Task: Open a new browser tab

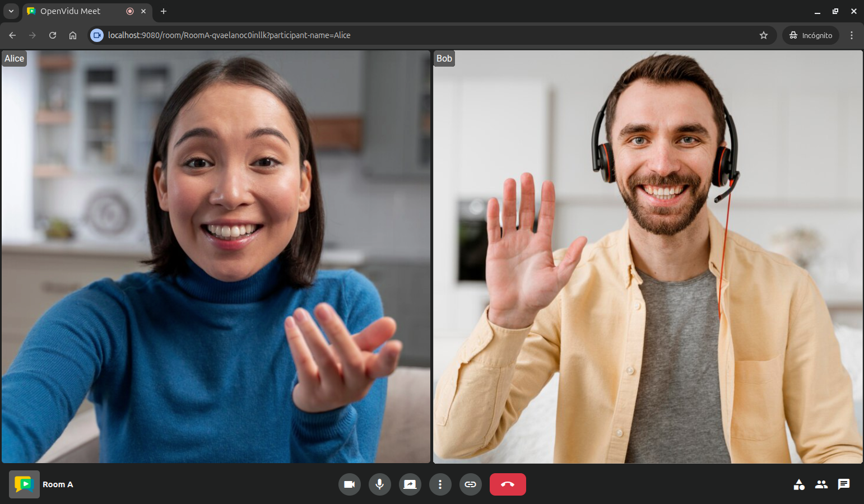Action: pos(164,11)
